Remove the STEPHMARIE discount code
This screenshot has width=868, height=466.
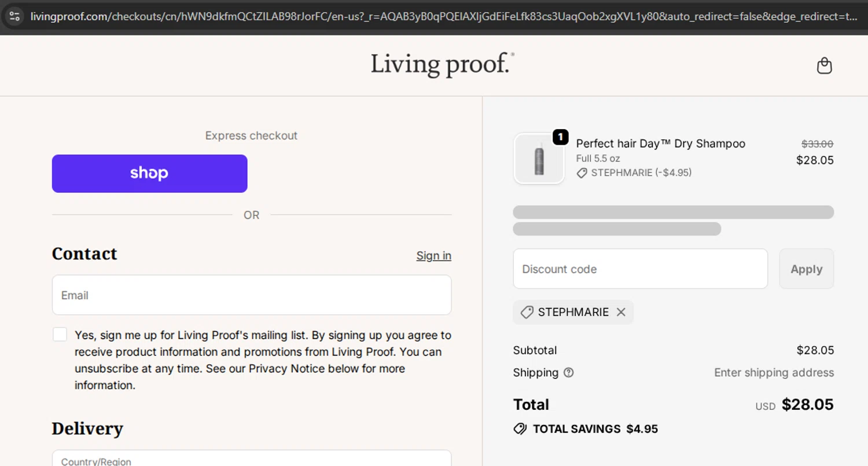621,313
